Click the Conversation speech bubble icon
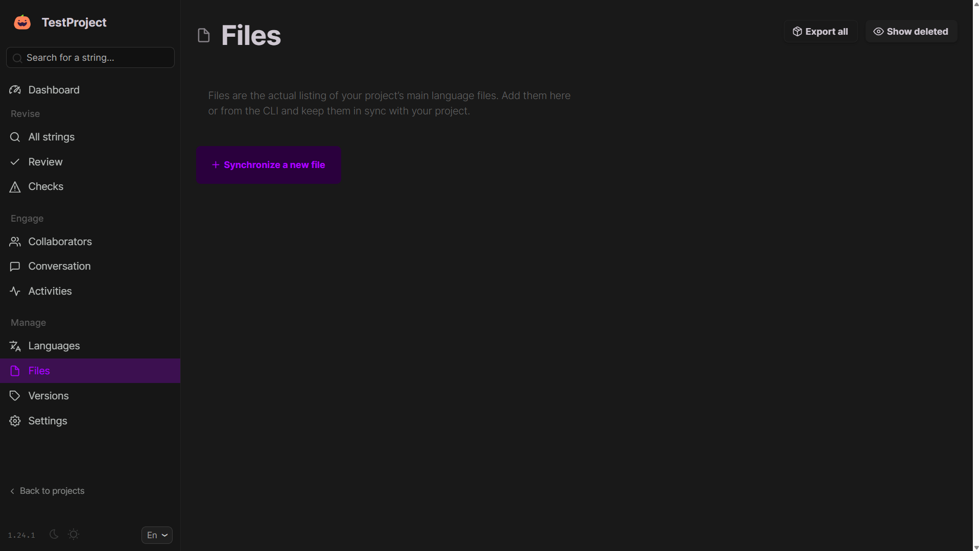 [15, 267]
